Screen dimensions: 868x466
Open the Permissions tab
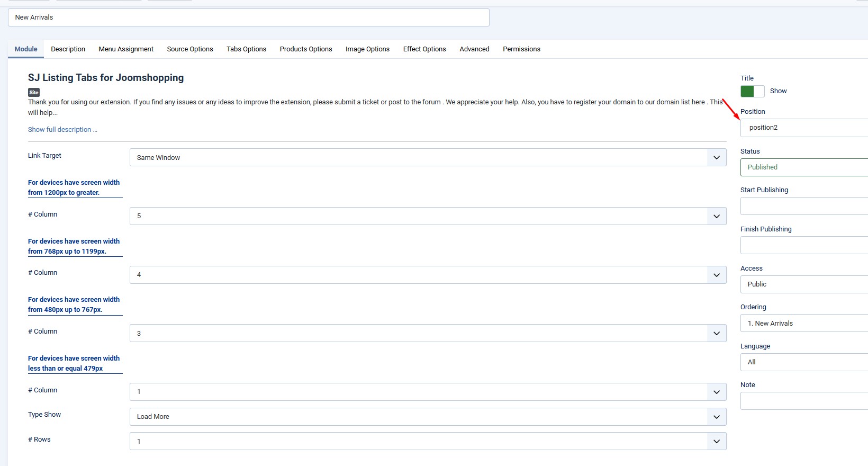point(521,49)
